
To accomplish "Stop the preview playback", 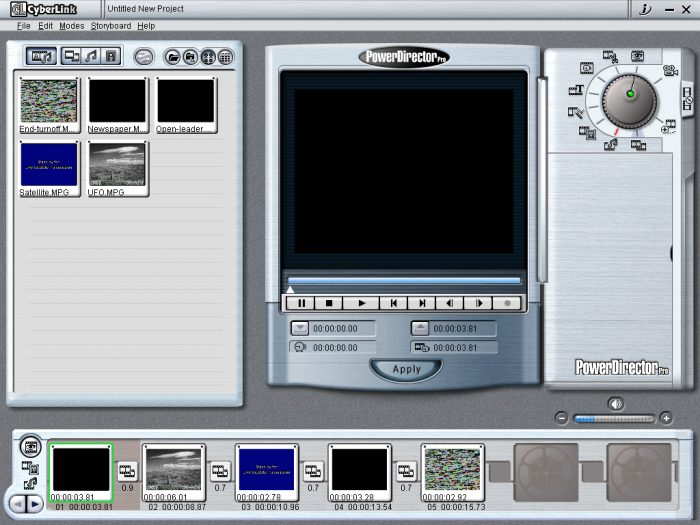I will 330,303.
